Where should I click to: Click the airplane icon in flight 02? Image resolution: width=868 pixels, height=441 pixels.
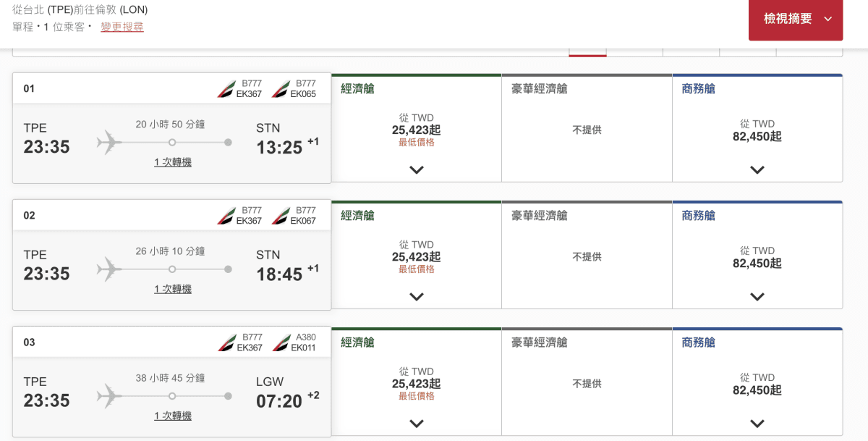click(x=109, y=269)
